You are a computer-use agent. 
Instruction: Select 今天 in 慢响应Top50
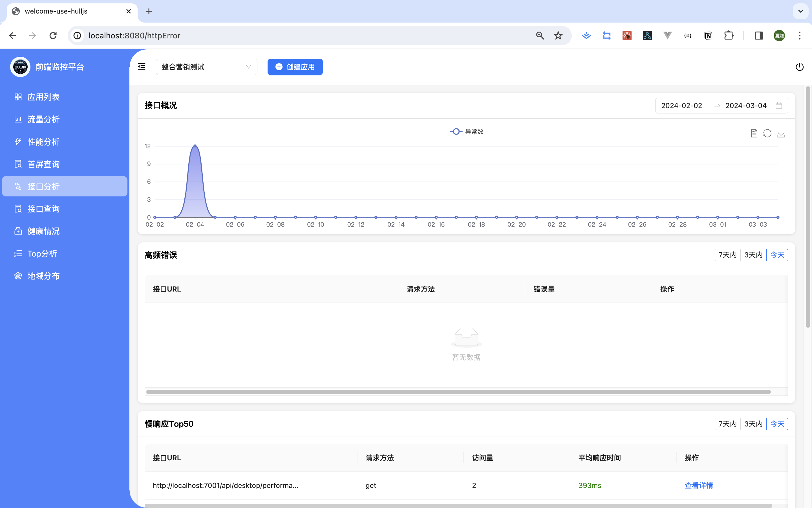[x=777, y=424]
